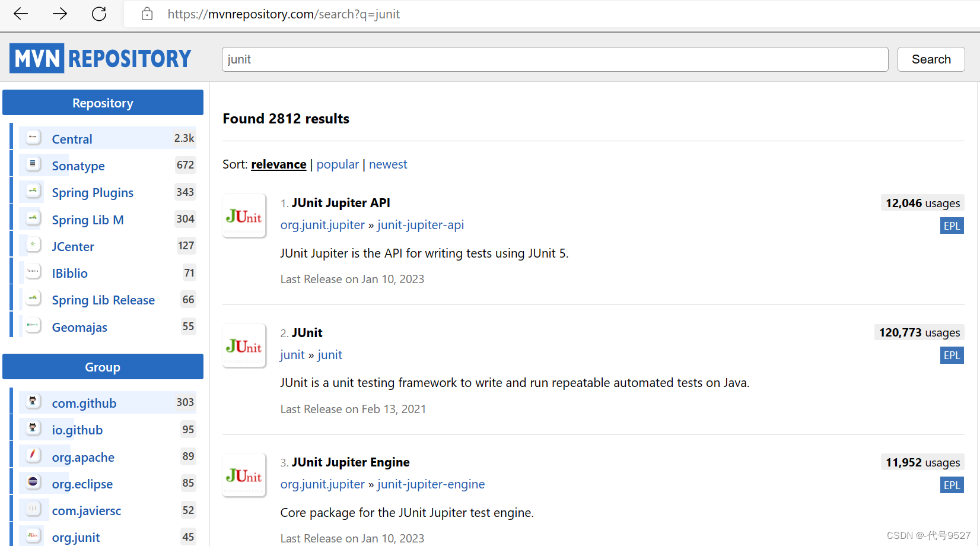Open the junit-jupiter-api artifact link
Screen dimensions: 980x546
[421, 225]
